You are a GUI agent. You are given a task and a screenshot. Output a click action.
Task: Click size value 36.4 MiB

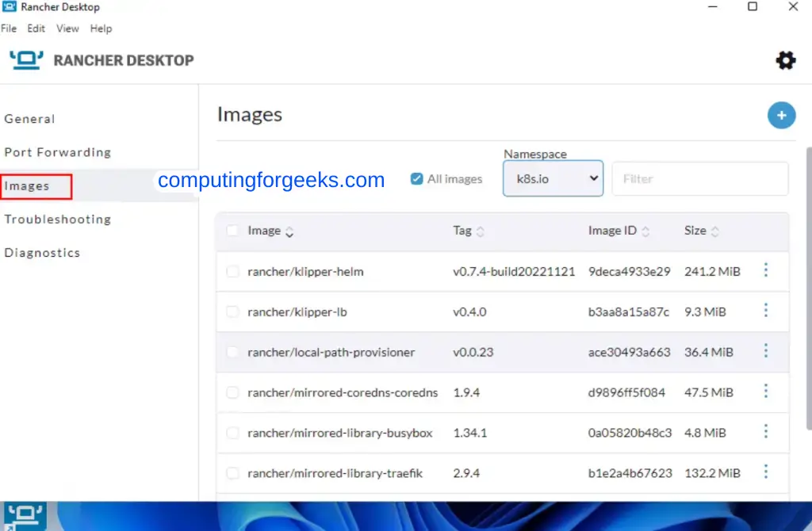pyautogui.click(x=708, y=353)
